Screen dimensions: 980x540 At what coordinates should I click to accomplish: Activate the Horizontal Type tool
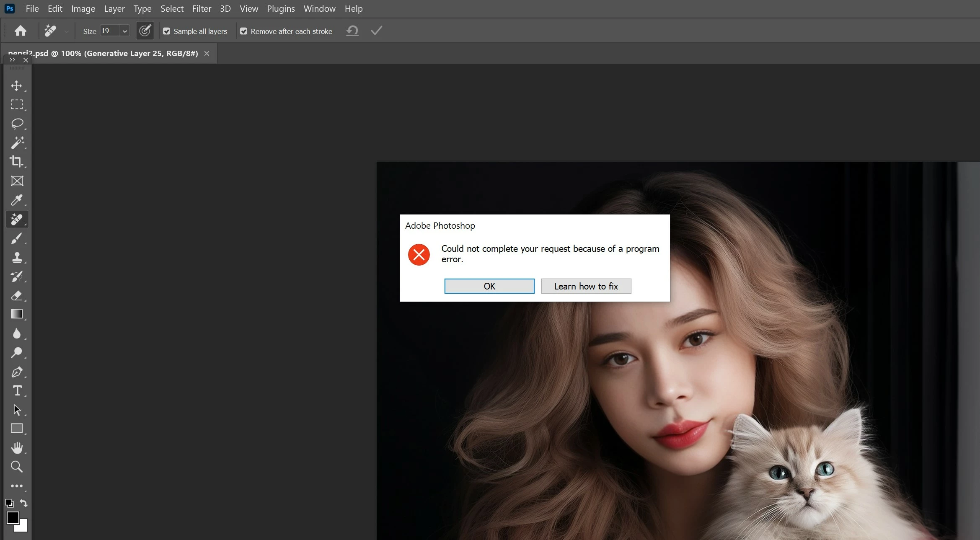coord(17,390)
